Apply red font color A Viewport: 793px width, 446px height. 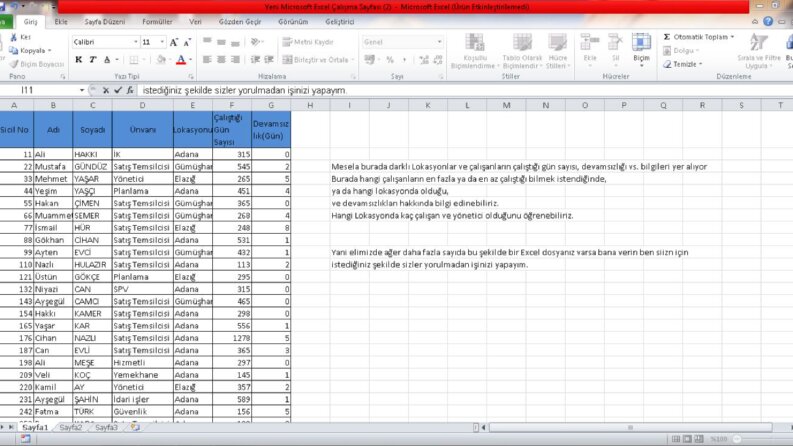coord(181,60)
